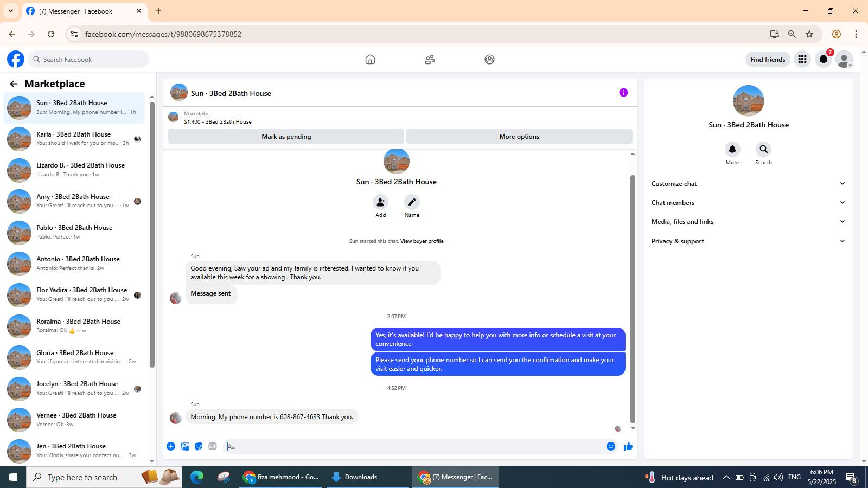Expand Media, files and links section

pos(748,222)
